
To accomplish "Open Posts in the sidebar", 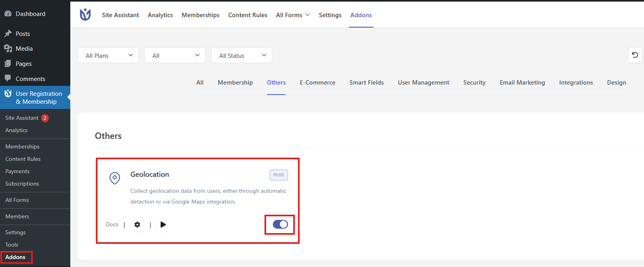I will coord(23,34).
